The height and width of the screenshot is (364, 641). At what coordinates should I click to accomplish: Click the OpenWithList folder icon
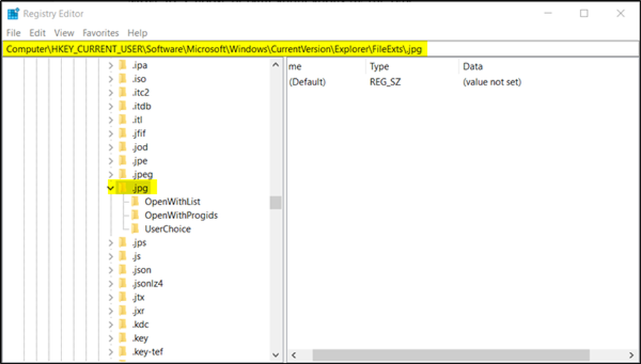click(135, 201)
